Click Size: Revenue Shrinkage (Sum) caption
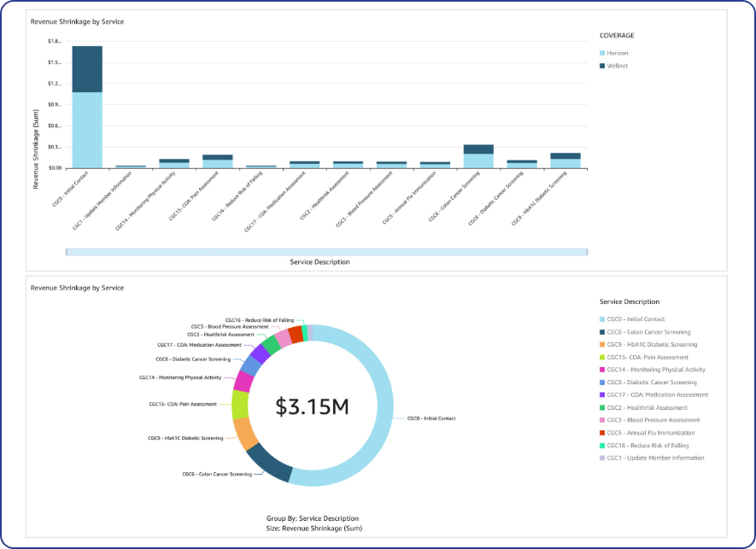 tap(314, 529)
